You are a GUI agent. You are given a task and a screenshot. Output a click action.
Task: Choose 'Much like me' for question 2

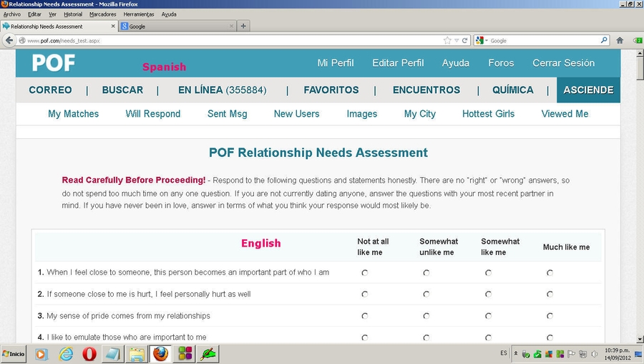pyautogui.click(x=550, y=294)
